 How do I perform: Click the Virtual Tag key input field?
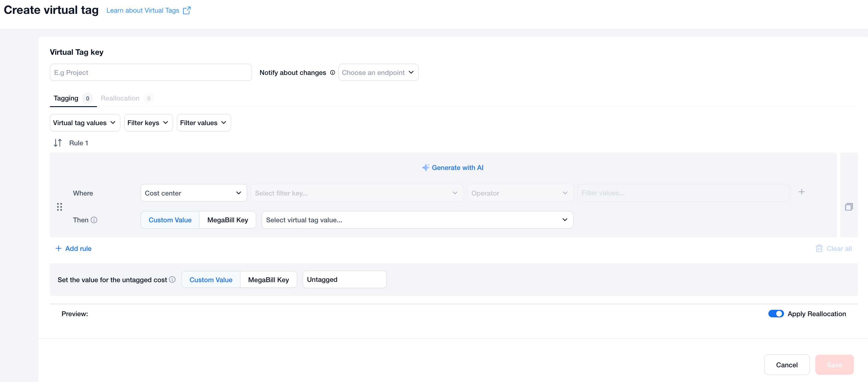click(x=150, y=73)
